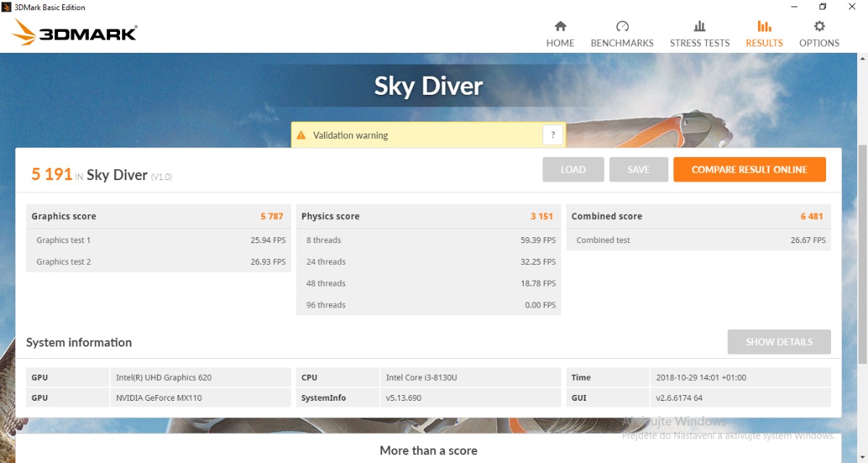Open the Options gear icon
This screenshot has height=463, width=868.
[x=819, y=27]
